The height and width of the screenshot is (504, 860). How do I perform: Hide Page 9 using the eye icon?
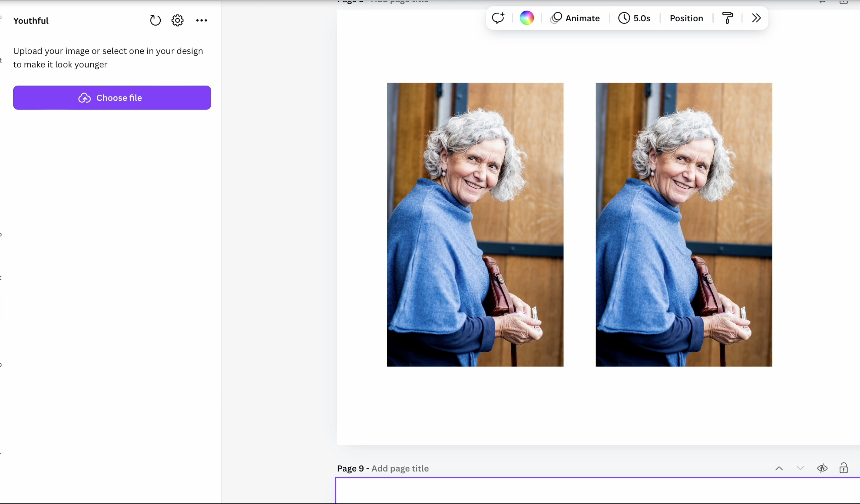coord(822,468)
